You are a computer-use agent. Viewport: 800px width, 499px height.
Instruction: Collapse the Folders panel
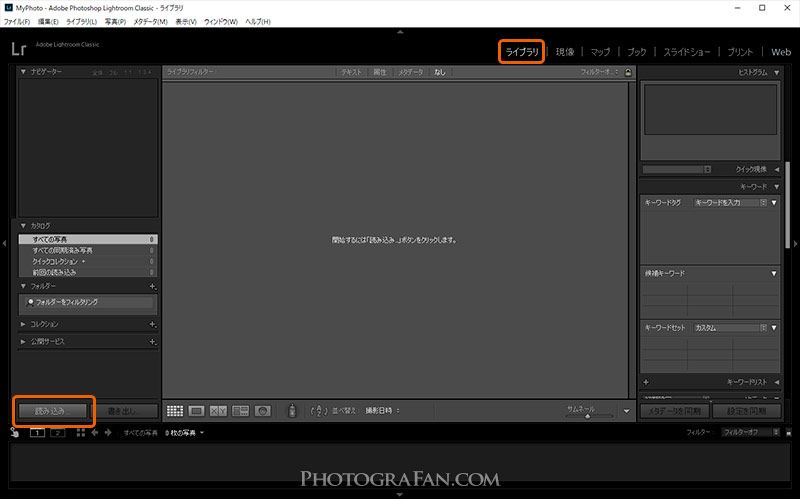coord(23,286)
